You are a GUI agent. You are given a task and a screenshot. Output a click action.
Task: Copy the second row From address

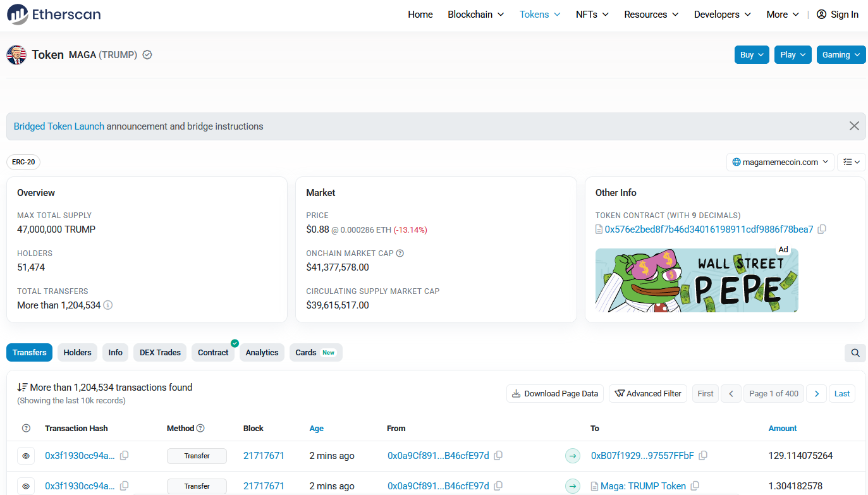(498, 486)
